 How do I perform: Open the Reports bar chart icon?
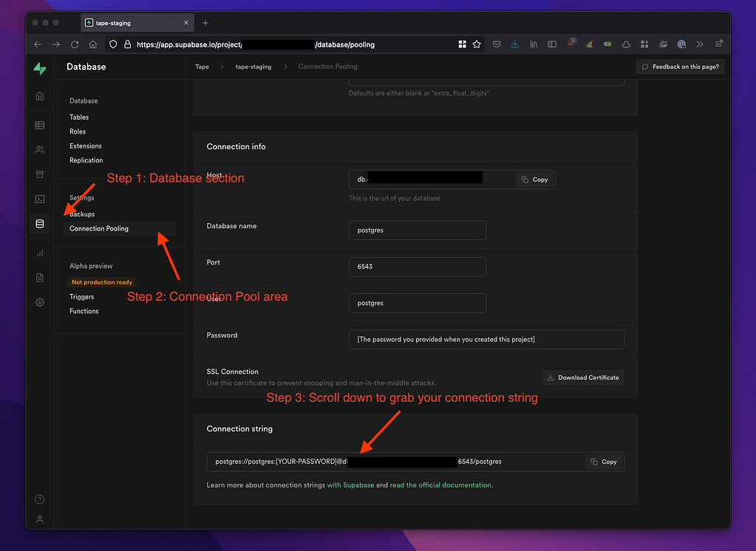coord(40,253)
